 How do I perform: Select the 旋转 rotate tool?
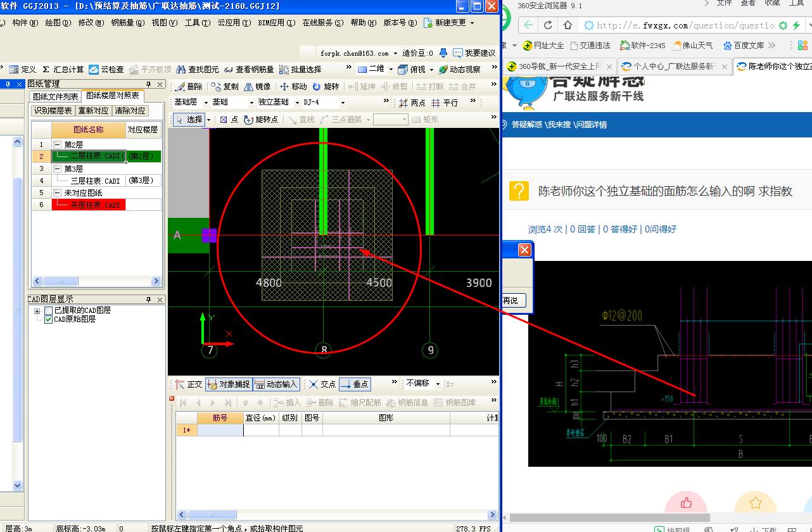coord(326,87)
